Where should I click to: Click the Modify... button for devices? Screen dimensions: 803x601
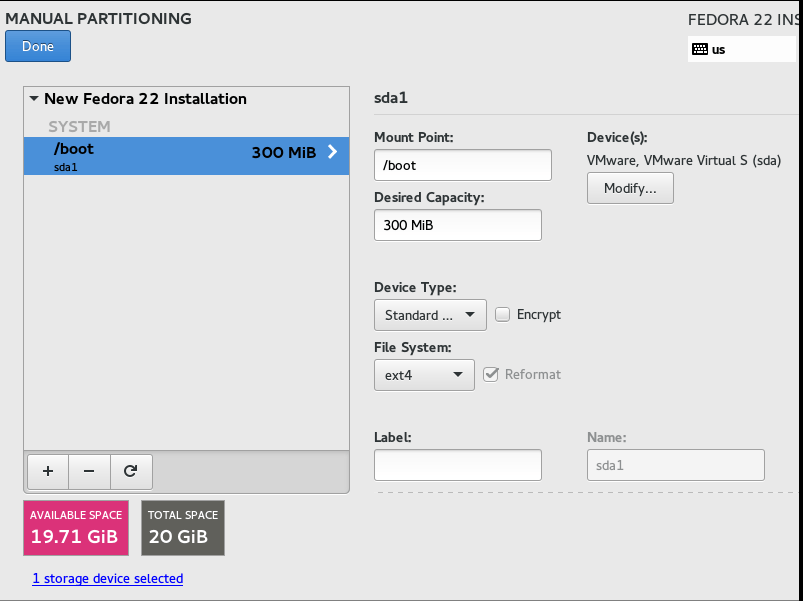click(x=630, y=188)
